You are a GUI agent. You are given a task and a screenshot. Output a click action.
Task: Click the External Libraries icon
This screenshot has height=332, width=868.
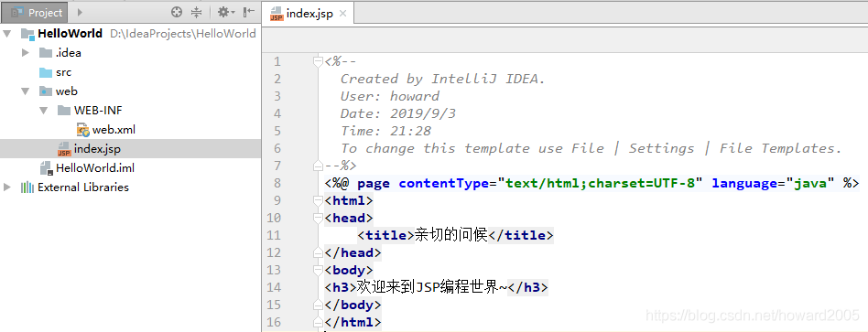click(x=27, y=187)
